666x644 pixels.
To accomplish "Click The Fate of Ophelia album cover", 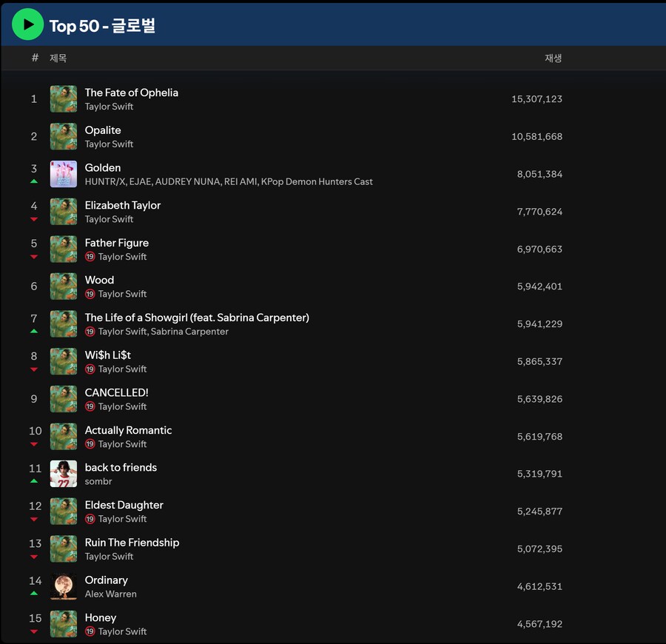I will 64,99.
